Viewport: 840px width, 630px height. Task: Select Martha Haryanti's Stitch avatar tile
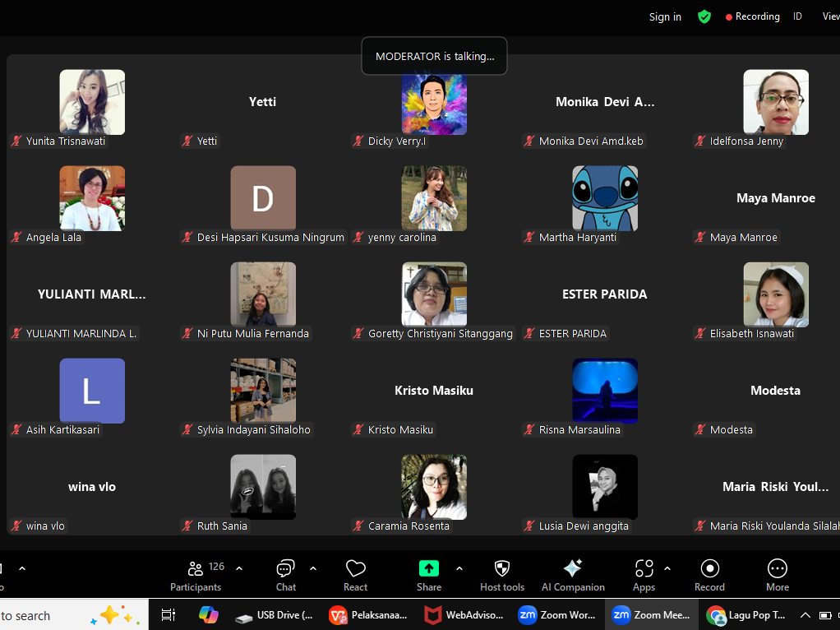coord(605,198)
